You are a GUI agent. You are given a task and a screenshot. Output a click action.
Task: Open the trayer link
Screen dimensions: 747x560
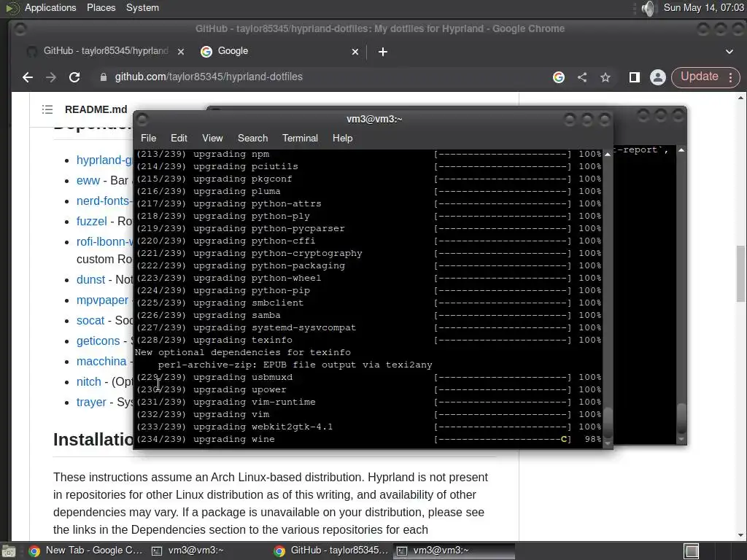point(91,402)
